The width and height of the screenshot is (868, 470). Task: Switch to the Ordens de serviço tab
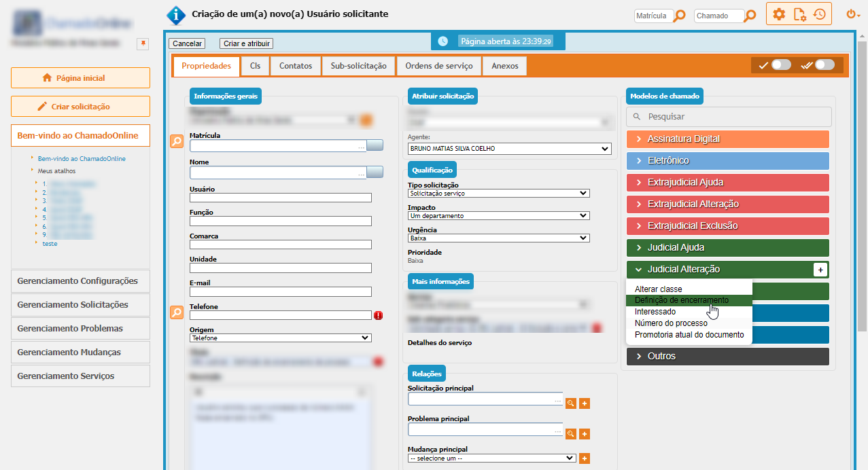(x=439, y=66)
